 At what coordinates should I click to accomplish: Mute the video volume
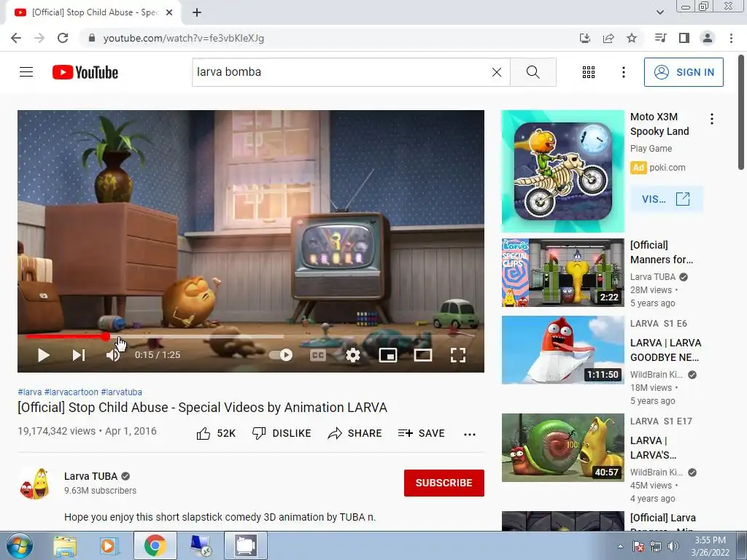pyautogui.click(x=113, y=355)
